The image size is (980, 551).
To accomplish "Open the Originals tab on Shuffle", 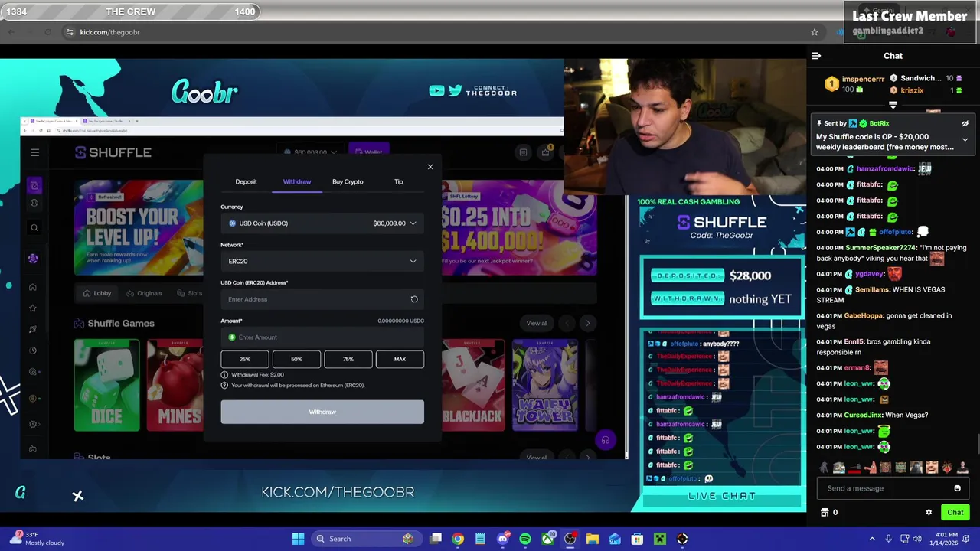I will click(x=143, y=293).
